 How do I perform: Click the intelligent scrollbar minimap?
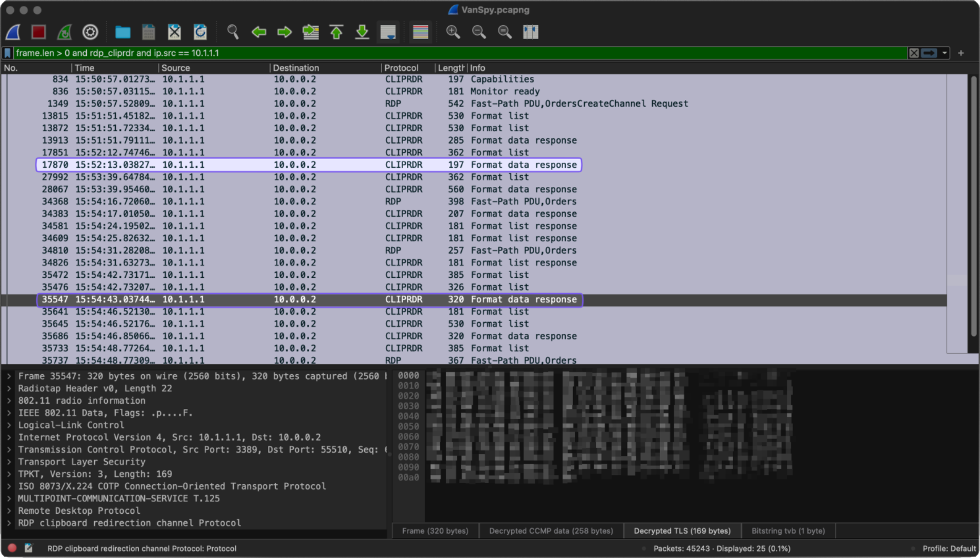tap(957, 214)
